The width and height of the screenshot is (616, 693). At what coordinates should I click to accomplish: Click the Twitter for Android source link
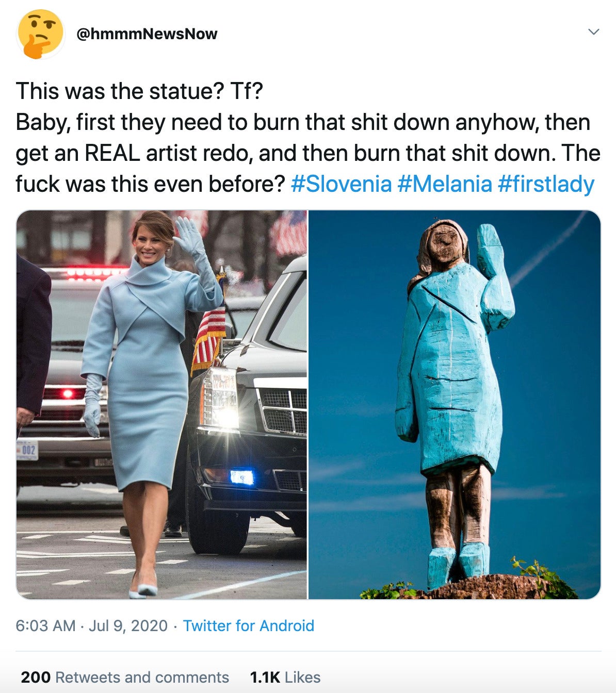click(x=249, y=625)
